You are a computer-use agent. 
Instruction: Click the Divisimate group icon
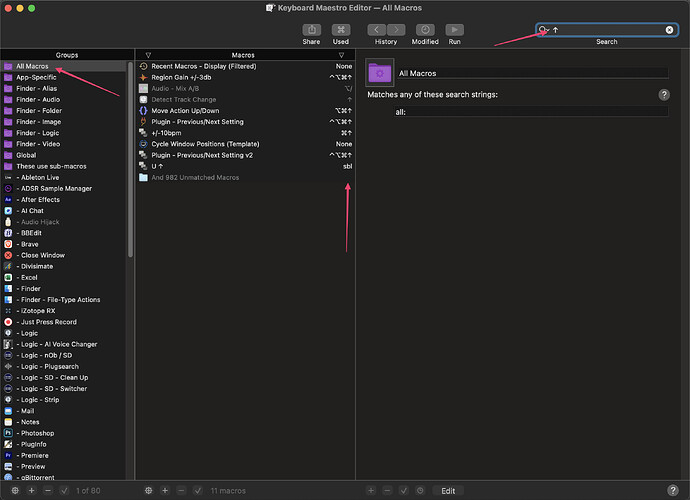click(x=8, y=266)
